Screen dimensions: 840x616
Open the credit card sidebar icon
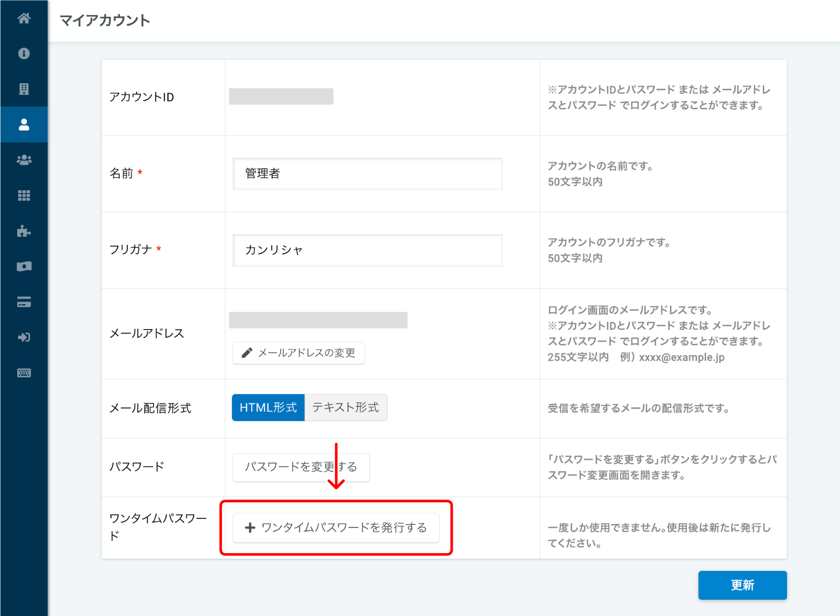pyautogui.click(x=24, y=302)
